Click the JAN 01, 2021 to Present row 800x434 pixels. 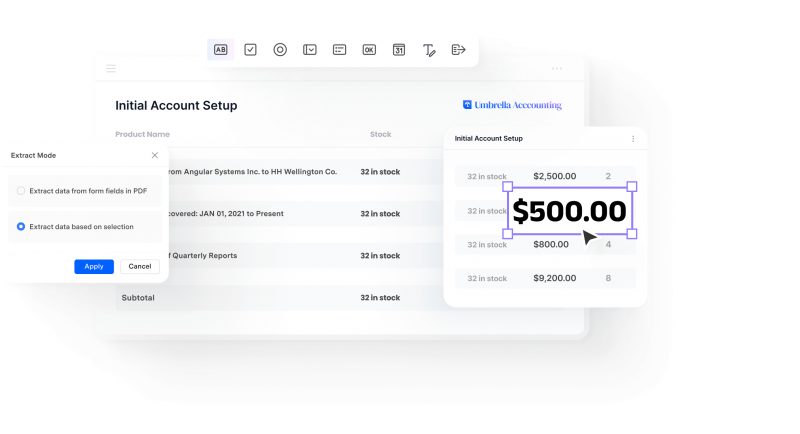click(x=226, y=213)
